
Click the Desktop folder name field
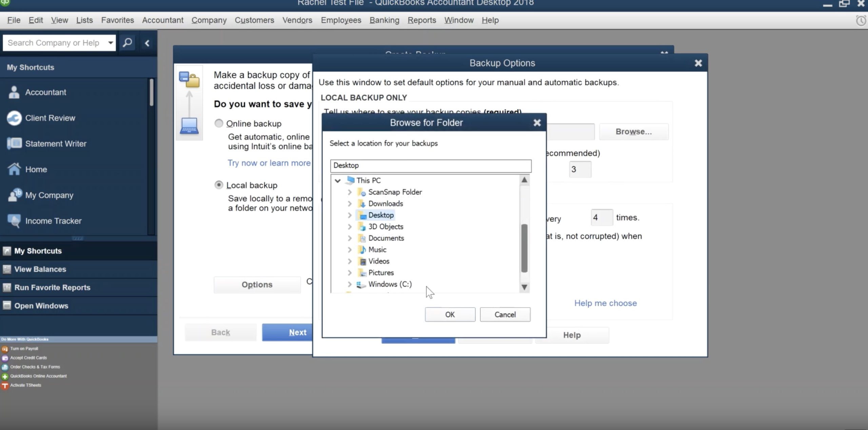tap(431, 166)
